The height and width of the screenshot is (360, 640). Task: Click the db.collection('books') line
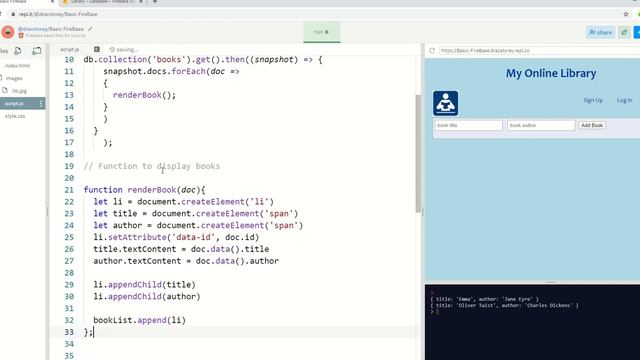pos(203,60)
